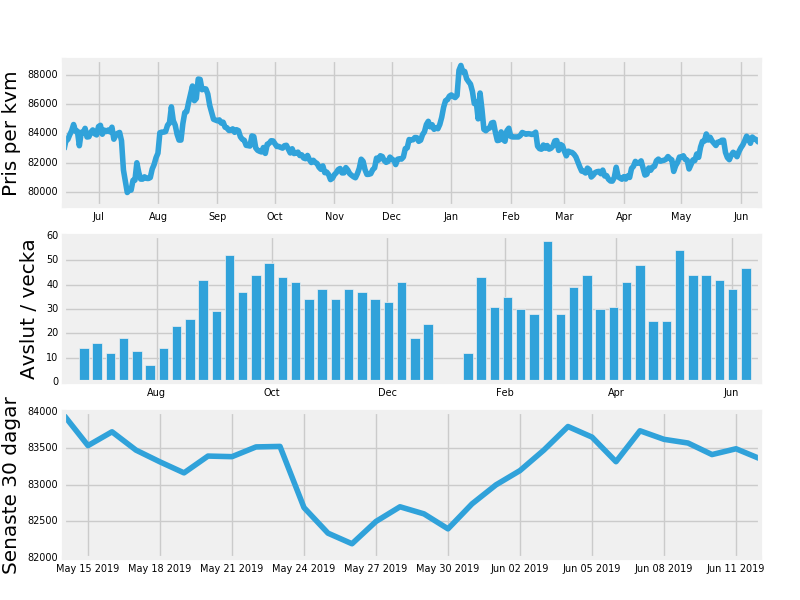Click the Mar month label
Screen dimensions: 800x600
coord(564,216)
